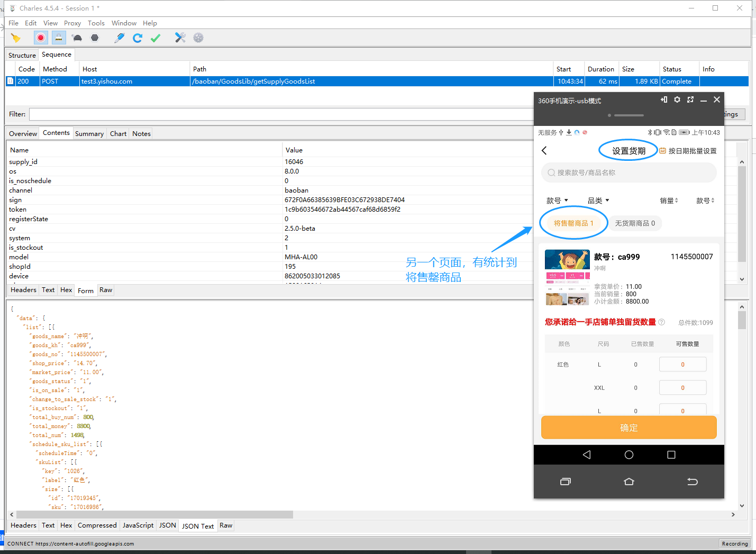Image resolution: width=756 pixels, height=554 pixels.
Task: Sort requests by the Duration column header
Action: pyautogui.click(x=601, y=69)
